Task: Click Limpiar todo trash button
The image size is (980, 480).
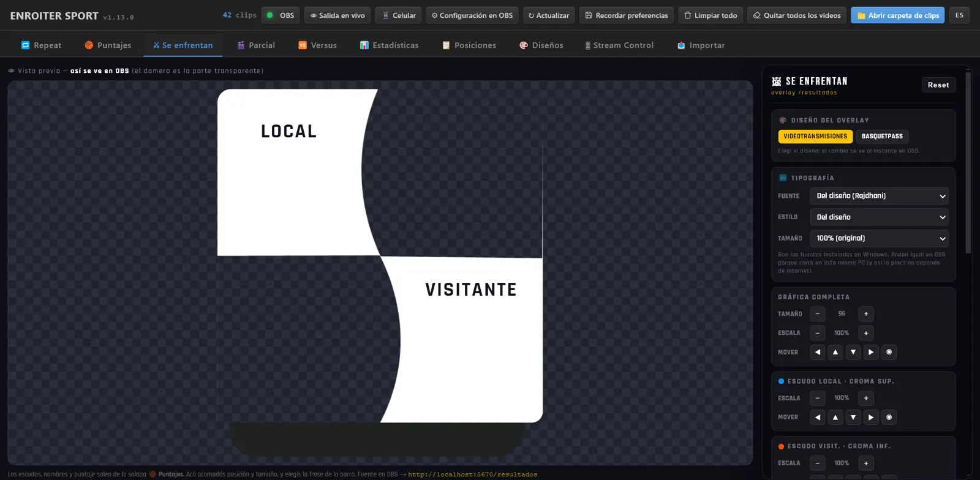Action: [710, 15]
